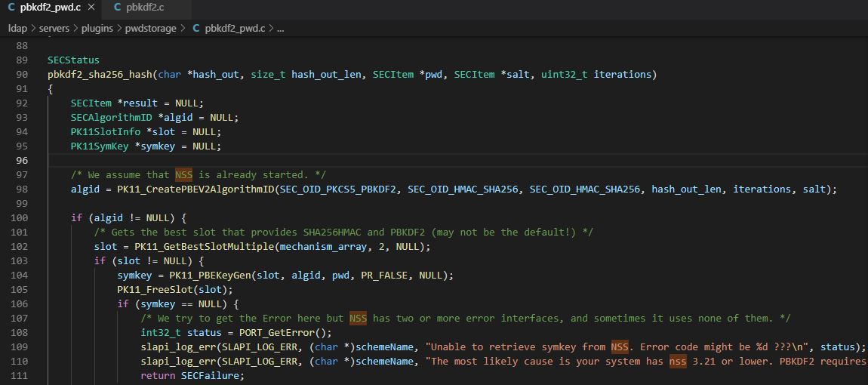
Task: Click the C file icon on pbkdf2_pwd.c tab
Action: 12,8
